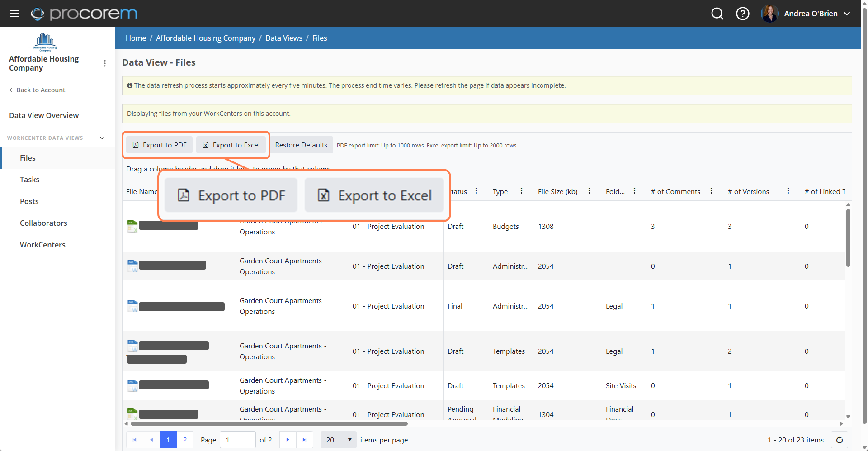868x451 pixels.
Task: Go to next page arrow
Action: (288, 440)
